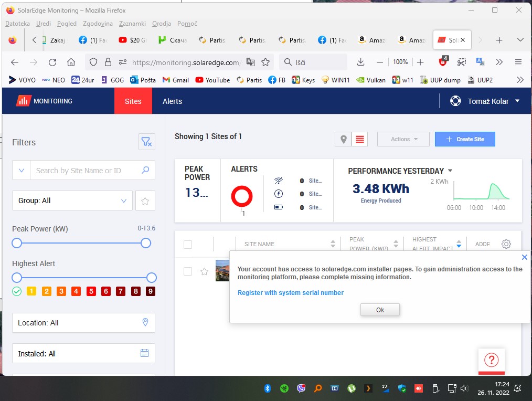Open the Firefox hamburger menu
Screen dimensions: 532x401
[x=518, y=62]
